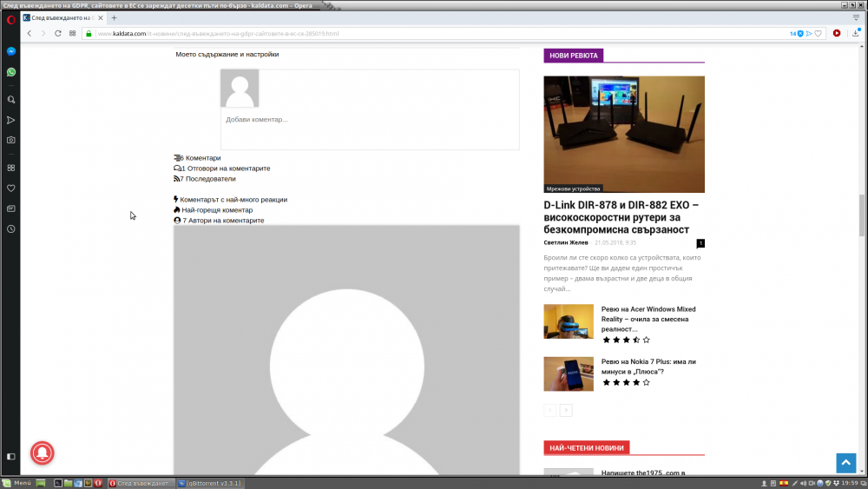The image size is (868, 489).
Task: Click the back-to-top arrow button
Action: pos(845,463)
